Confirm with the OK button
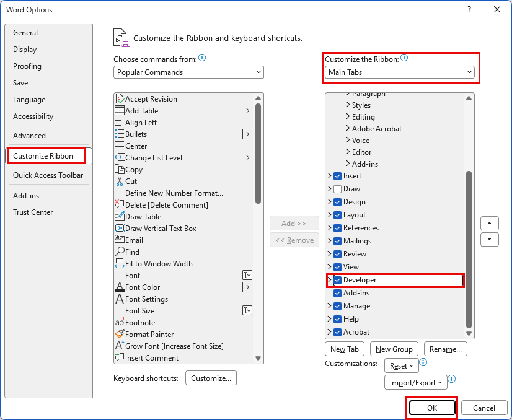The width and height of the screenshot is (512, 420). 432,408
